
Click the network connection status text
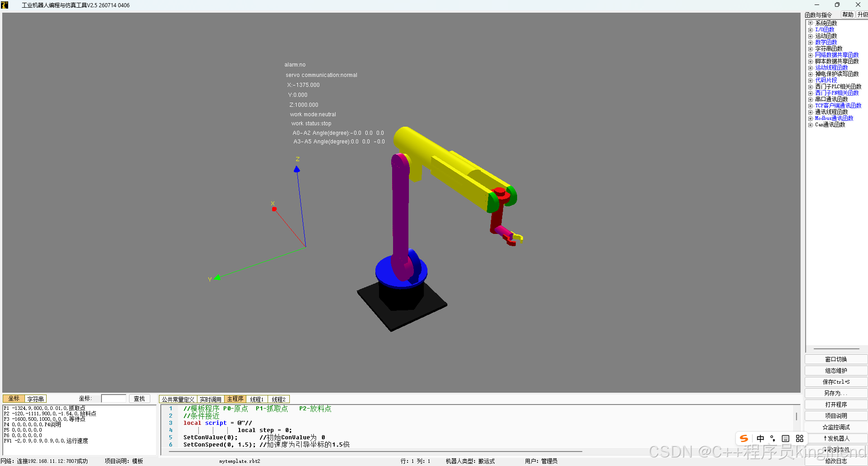(x=44, y=461)
